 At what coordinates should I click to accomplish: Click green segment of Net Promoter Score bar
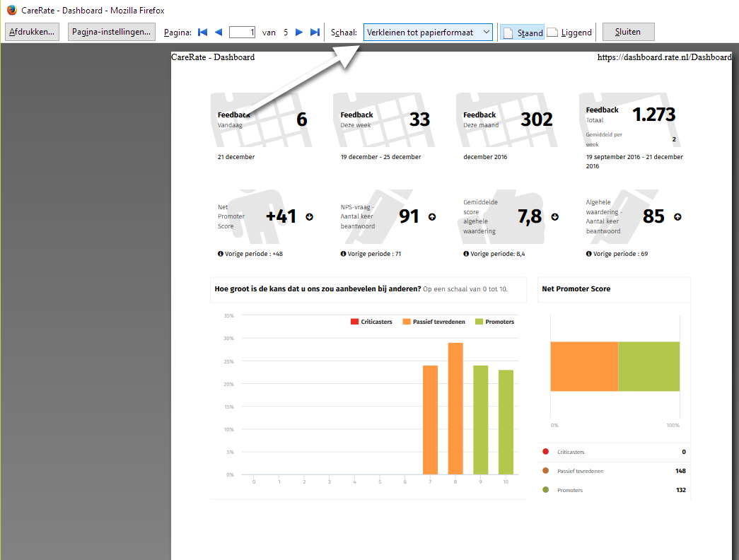coord(649,366)
